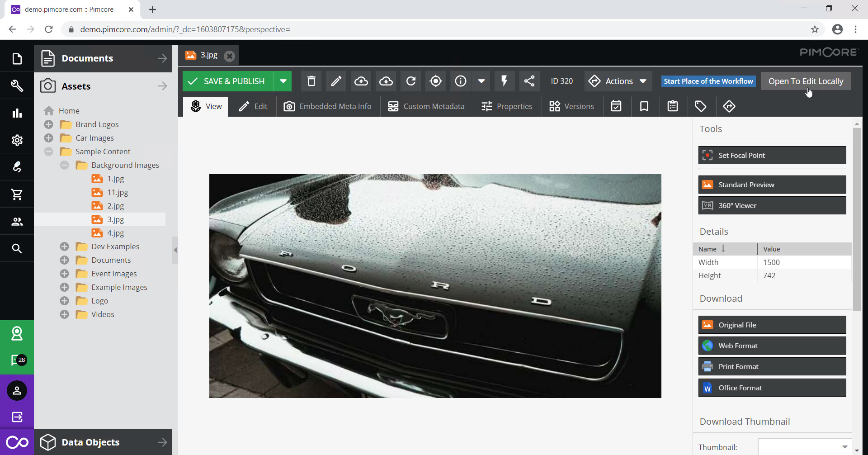
Task: Download the Print Format
Action: click(772, 366)
